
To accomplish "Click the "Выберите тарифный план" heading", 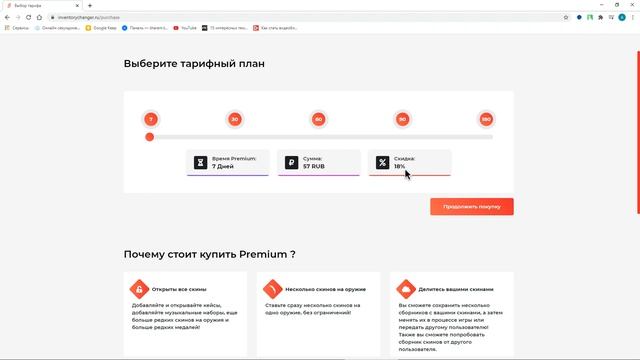I will [x=194, y=64].
